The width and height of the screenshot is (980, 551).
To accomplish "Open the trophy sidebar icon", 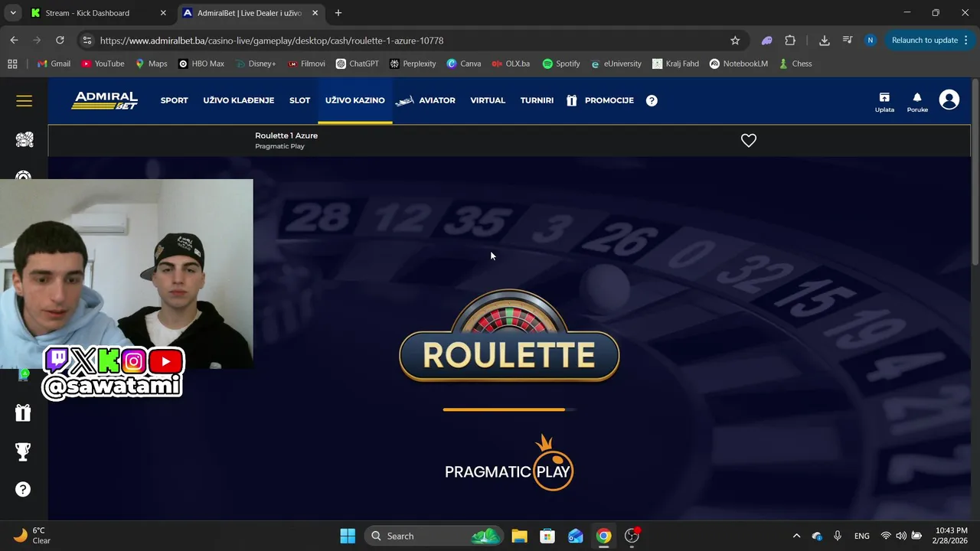I will (x=23, y=452).
